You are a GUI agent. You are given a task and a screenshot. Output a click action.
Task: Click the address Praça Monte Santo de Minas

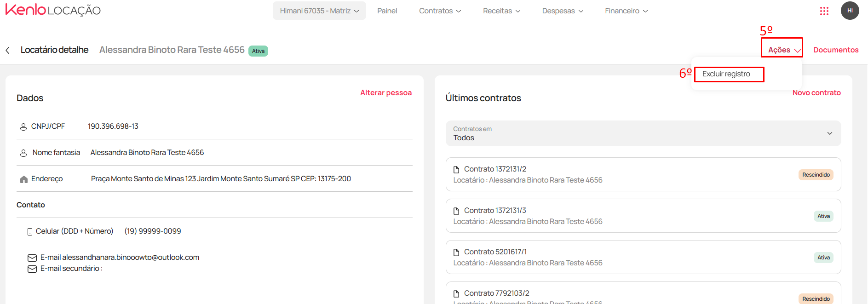(221, 179)
